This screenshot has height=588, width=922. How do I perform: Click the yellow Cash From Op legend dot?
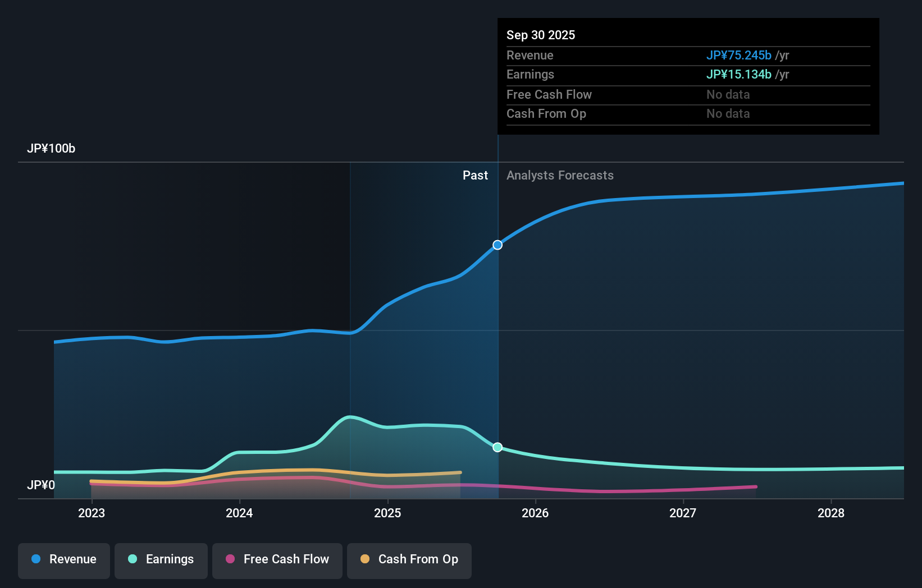pos(366,559)
